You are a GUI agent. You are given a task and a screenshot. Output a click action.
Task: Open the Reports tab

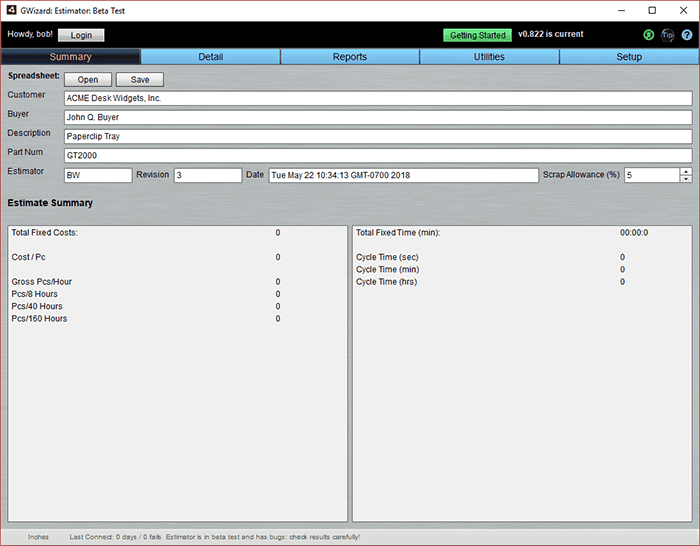[350, 57]
